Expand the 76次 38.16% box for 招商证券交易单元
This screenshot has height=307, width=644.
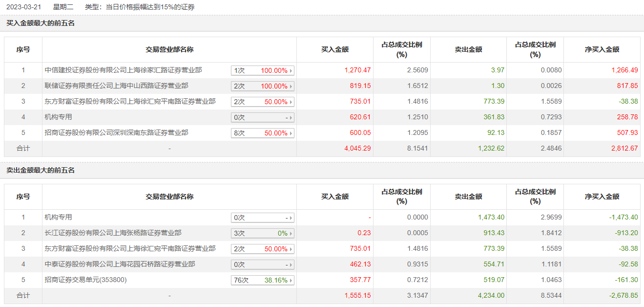[263, 280]
